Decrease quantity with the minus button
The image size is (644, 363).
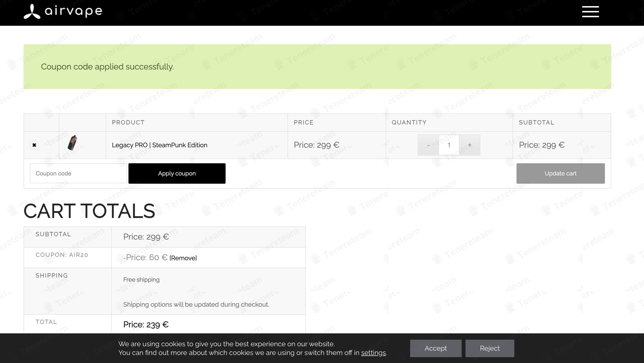click(x=428, y=145)
